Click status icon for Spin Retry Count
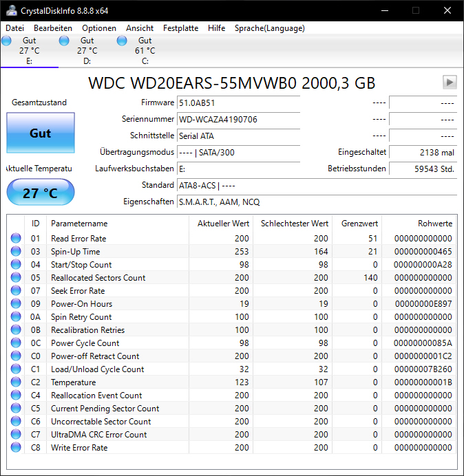This screenshot has width=464, height=476. 16,316
